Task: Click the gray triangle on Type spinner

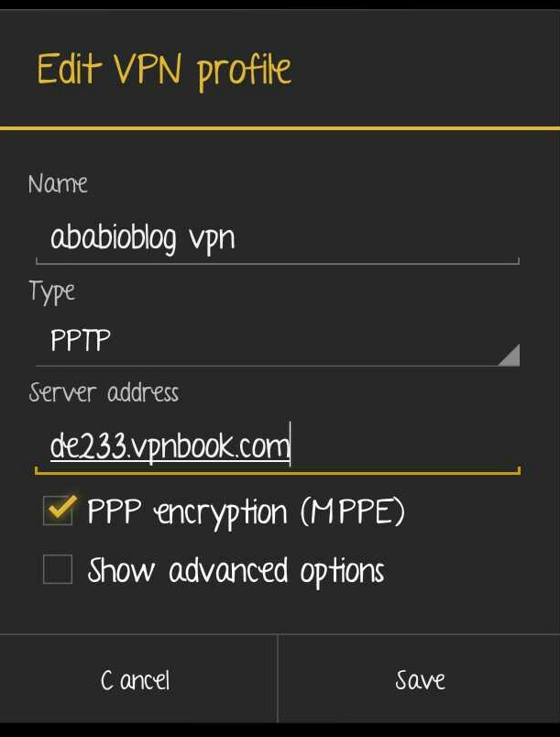Action: coord(510,355)
